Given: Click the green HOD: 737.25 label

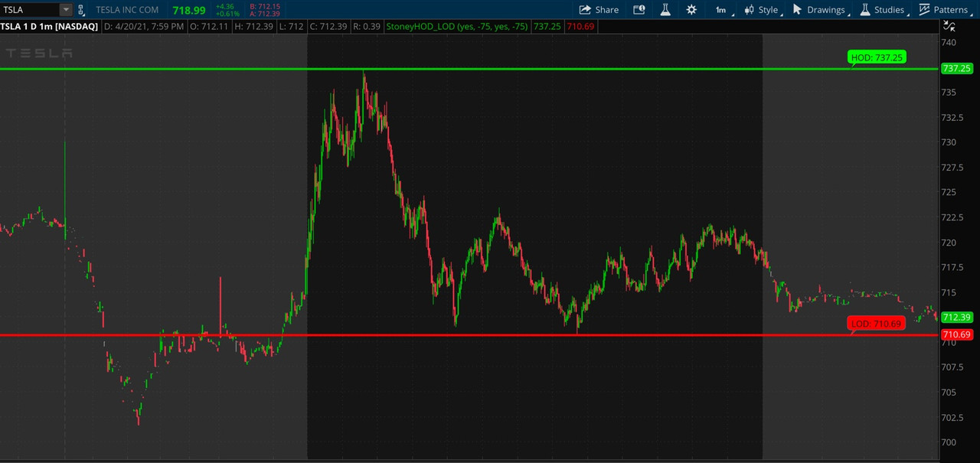Looking at the screenshot, I should pyautogui.click(x=877, y=57).
